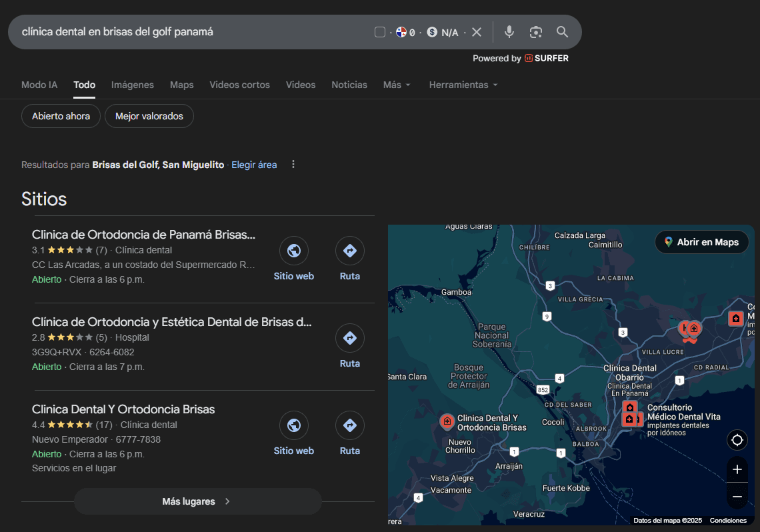Viewport: 760px width, 532px height.
Task: Open the Imágenes tab
Action: 132,85
